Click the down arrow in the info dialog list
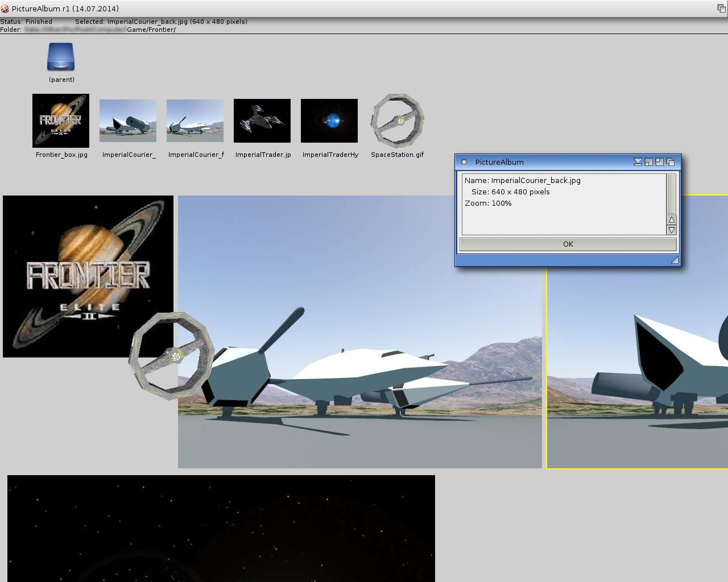The image size is (728, 582). (672, 230)
